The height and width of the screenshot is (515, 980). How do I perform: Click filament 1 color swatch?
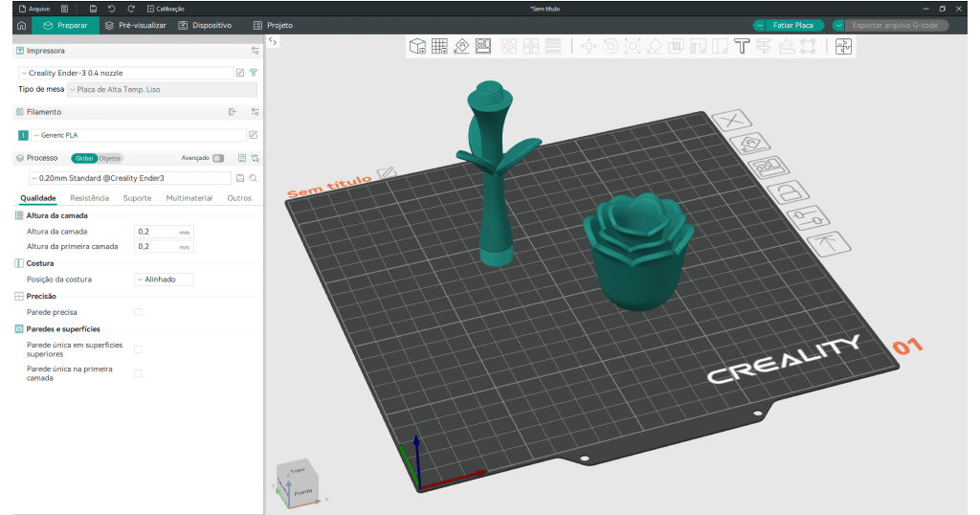coord(23,135)
